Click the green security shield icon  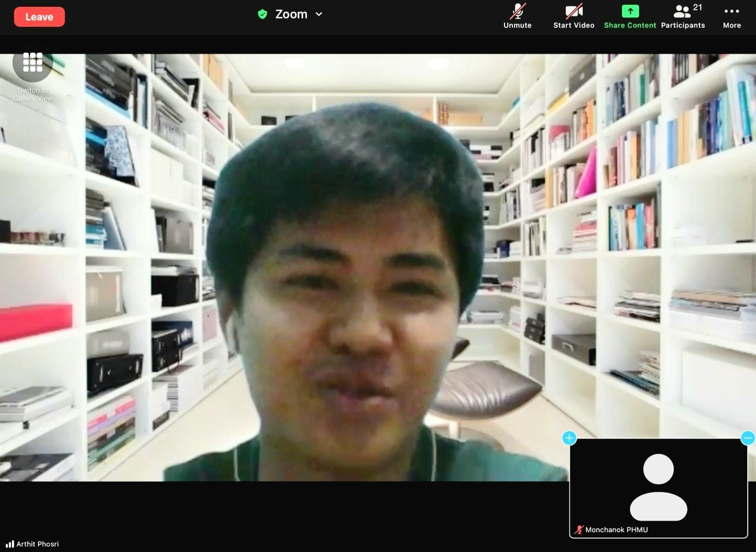pyautogui.click(x=263, y=14)
